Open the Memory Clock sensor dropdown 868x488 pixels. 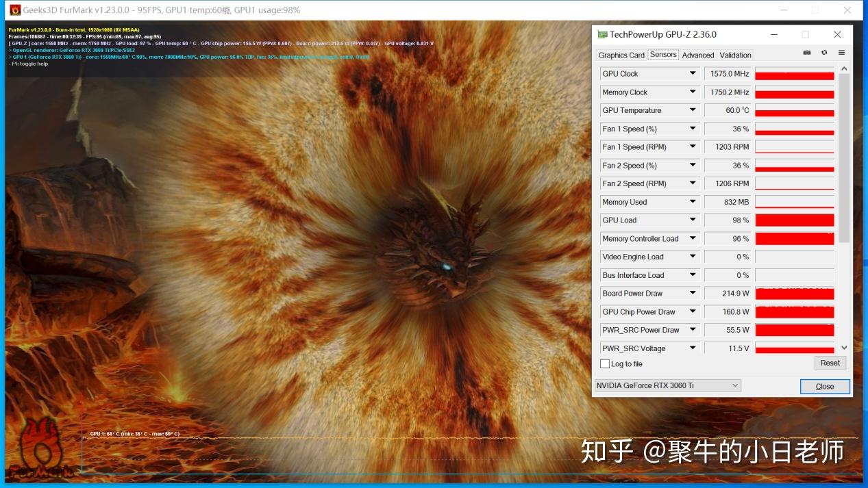pyautogui.click(x=693, y=92)
